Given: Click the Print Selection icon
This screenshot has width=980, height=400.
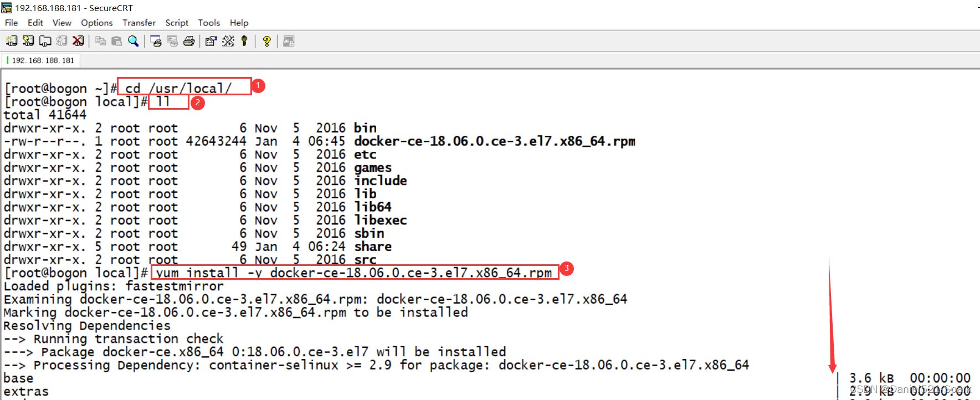Looking at the screenshot, I should point(172,41).
